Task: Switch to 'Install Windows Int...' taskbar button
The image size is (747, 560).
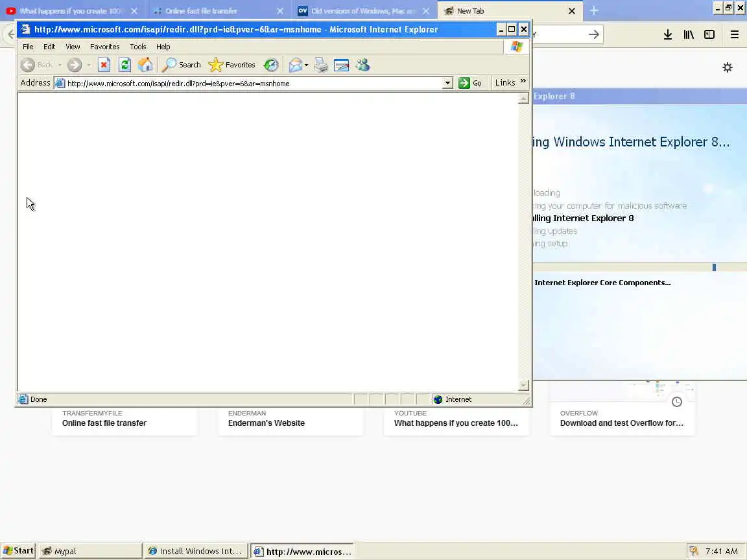Action: click(x=196, y=551)
